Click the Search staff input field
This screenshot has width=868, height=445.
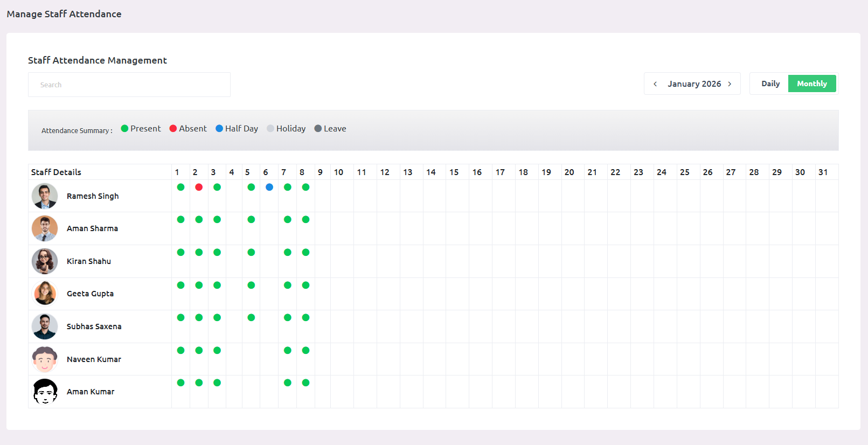pos(129,85)
